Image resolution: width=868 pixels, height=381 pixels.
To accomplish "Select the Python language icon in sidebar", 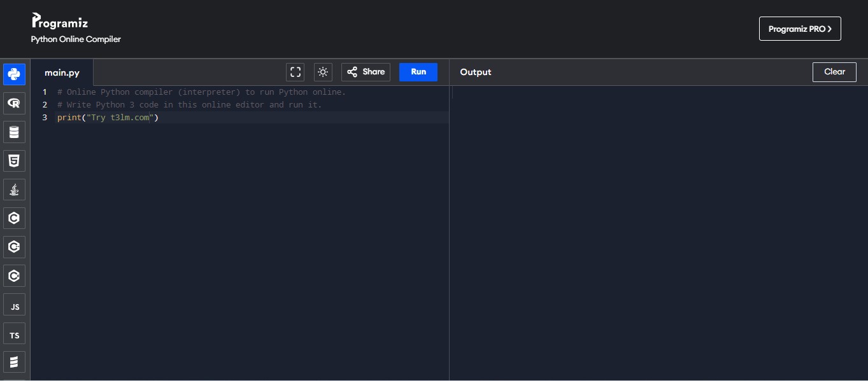I will (x=14, y=74).
